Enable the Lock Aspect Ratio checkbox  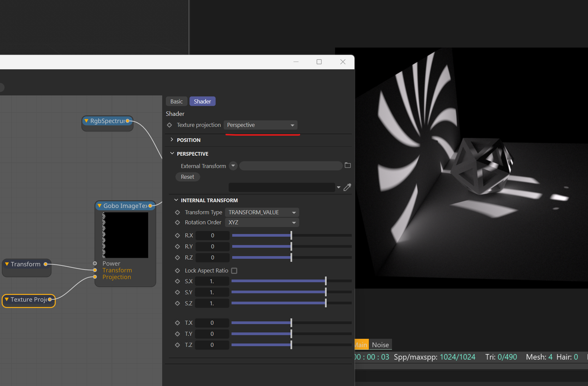[x=234, y=271]
